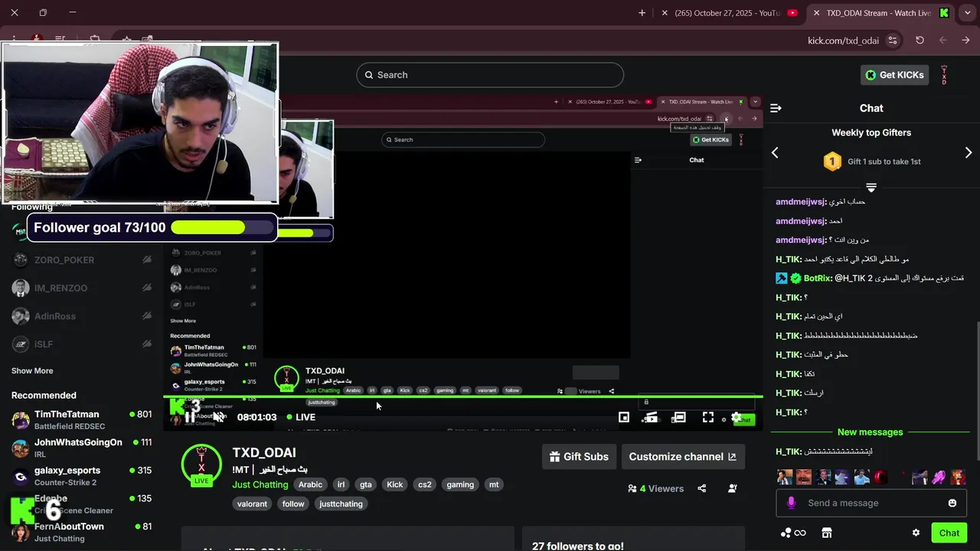Image resolution: width=980 pixels, height=551 pixels.
Task: Open FernAboutTown recommended channel
Action: tap(81, 532)
